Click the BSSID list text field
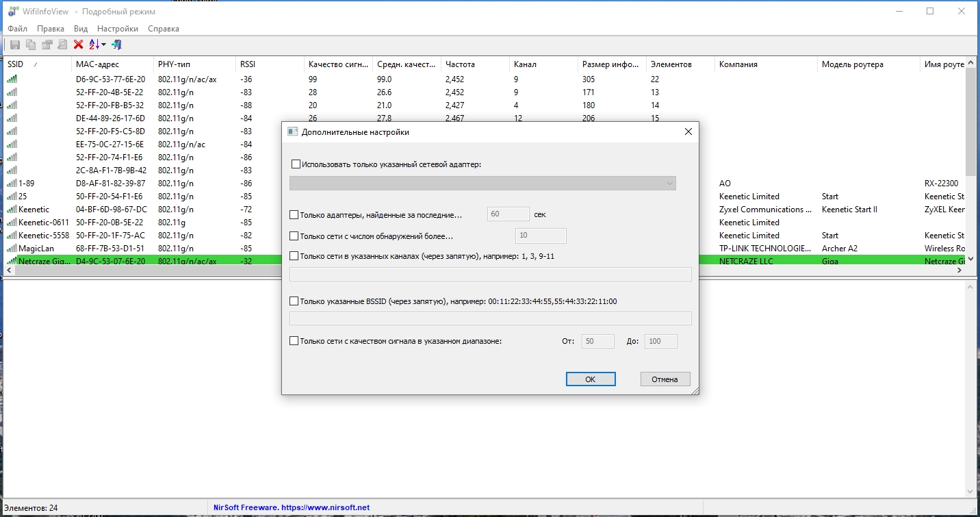The height and width of the screenshot is (517, 980). (491, 318)
